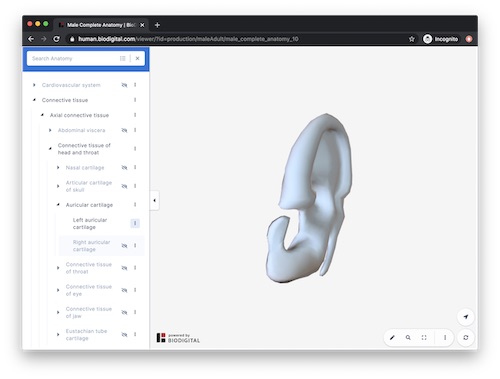The image size is (500, 379).
Task: Collapse Connective tissue of head and throat
Action: point(50,149)
